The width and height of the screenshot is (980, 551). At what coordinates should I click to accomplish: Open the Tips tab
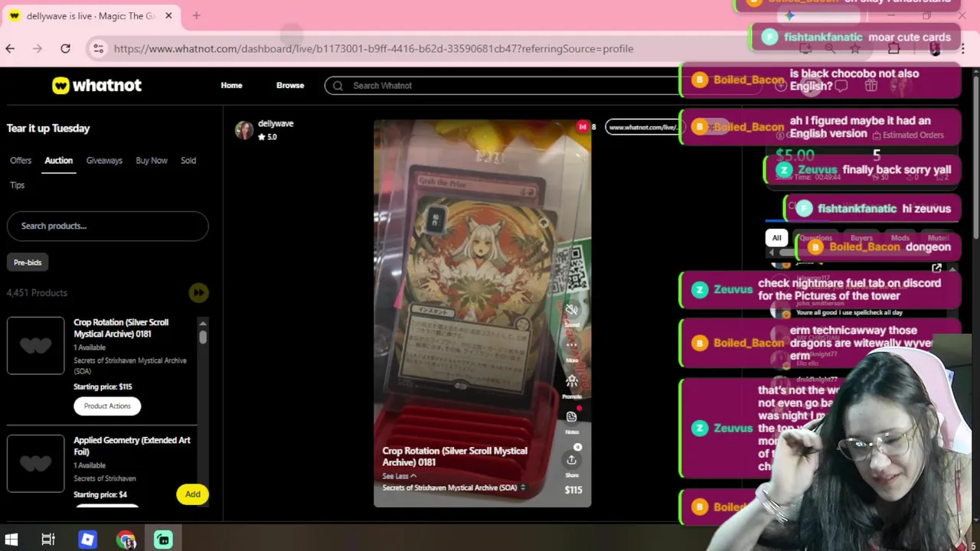click(x=17, y=184)
